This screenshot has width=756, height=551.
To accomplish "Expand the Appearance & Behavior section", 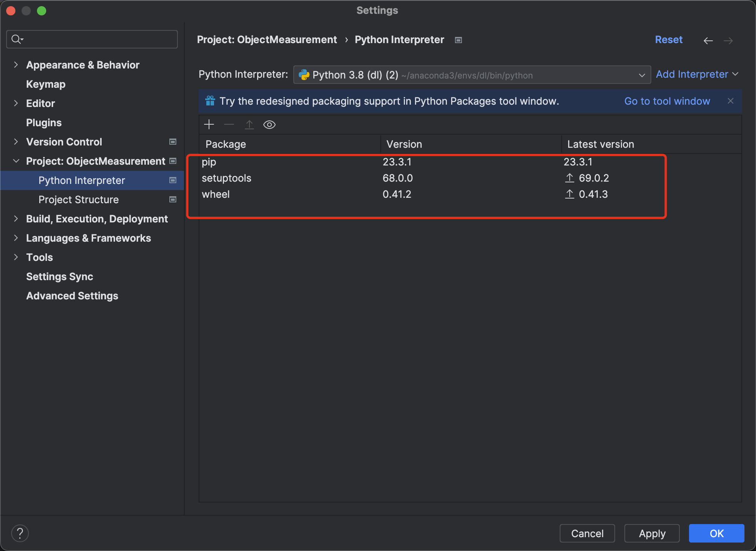I will click(16, 65).
